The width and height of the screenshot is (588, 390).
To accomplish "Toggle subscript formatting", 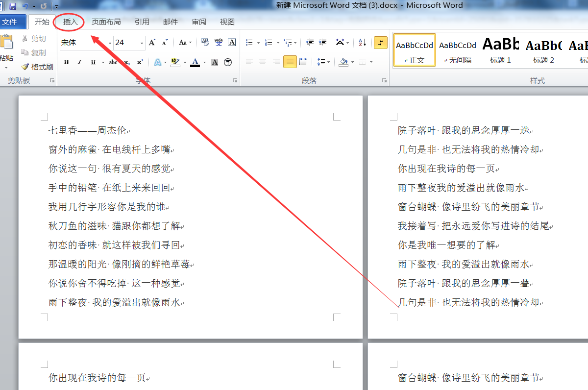I will coord(126,62).
